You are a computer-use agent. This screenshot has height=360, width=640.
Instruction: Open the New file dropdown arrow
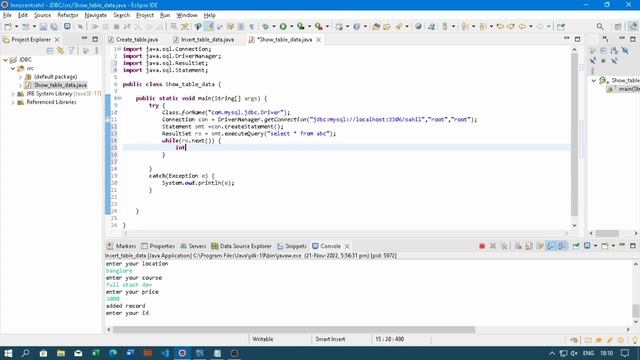coord(16,27)
